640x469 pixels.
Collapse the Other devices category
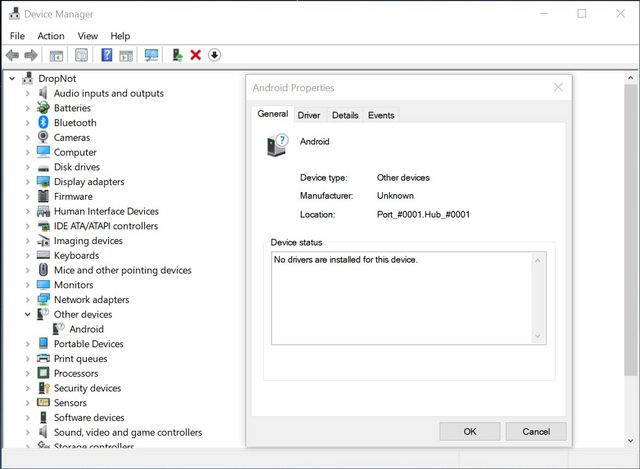(x=27, y=314)
